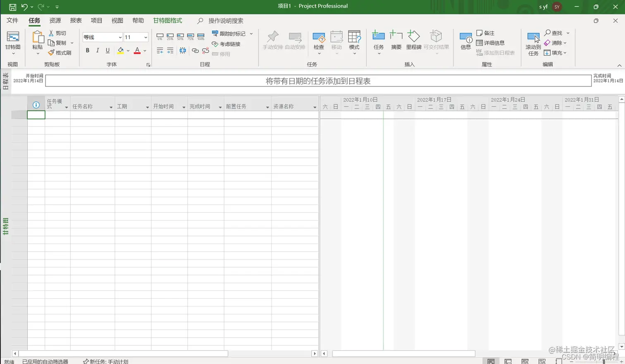Click the info indicator column header

(36, 105)
